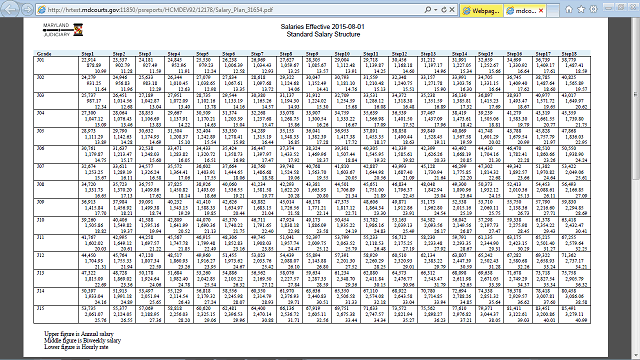640x360 pixels.
Task: Switch to the 'Webpag...' tab
Action: (481, 11)
